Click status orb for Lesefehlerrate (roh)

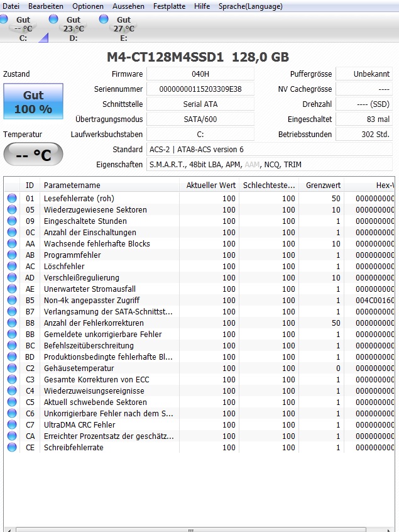click(x=12, y=198)
